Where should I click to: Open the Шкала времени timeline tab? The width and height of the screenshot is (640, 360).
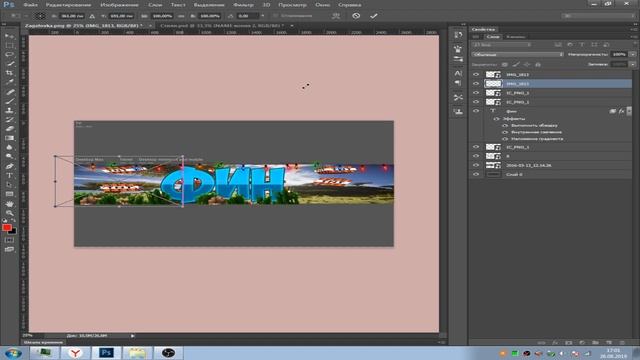[x=43, y=342]
